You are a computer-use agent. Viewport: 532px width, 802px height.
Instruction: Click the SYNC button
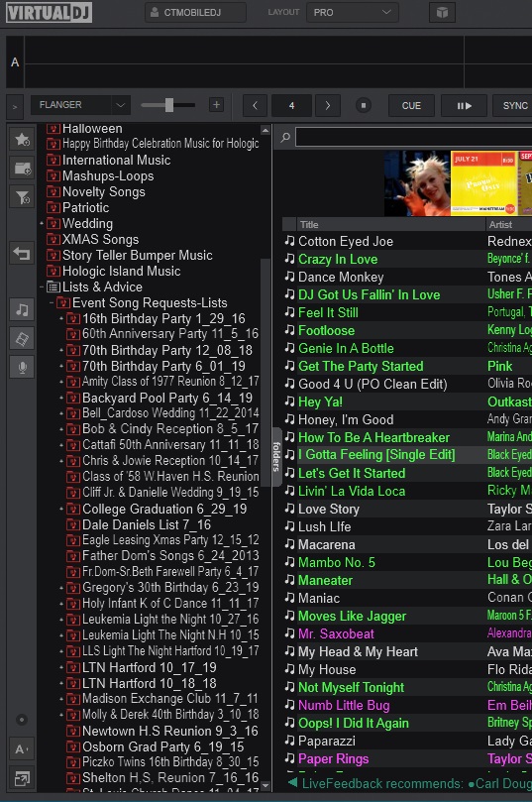click(512, 105)
